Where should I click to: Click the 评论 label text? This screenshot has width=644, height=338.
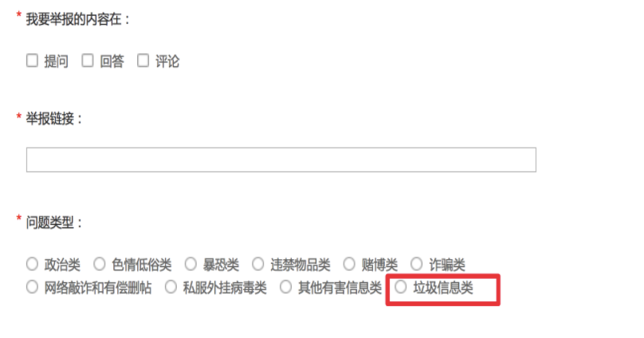(x=167, y=61)
